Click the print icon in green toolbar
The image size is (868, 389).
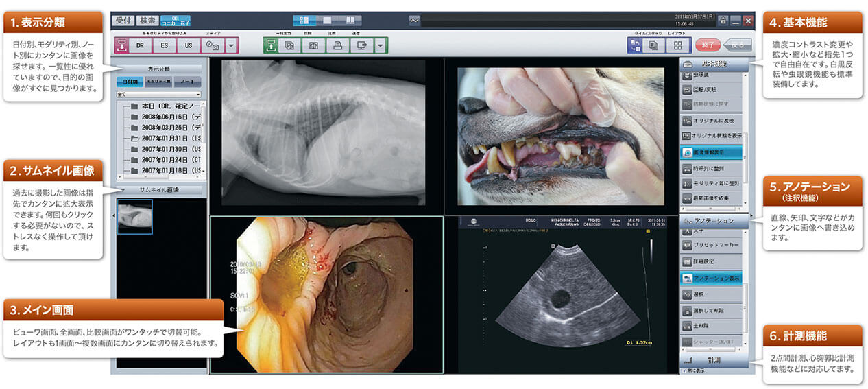coord(337,46)
